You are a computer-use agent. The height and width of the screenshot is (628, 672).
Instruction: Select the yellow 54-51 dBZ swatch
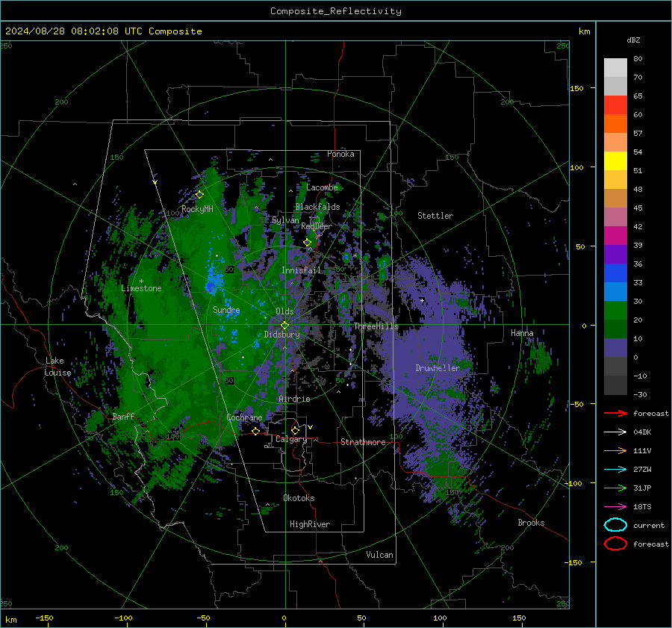coord(615,161)
